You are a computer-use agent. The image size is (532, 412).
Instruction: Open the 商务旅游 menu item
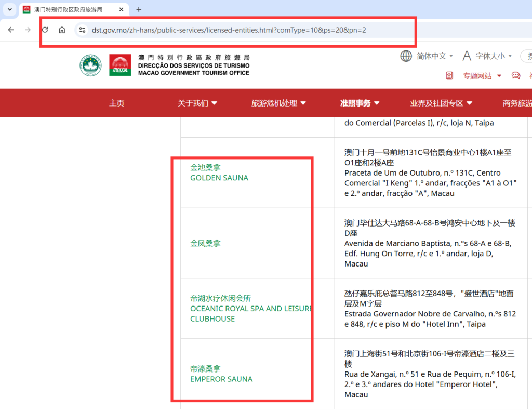[x=517, y=103]
